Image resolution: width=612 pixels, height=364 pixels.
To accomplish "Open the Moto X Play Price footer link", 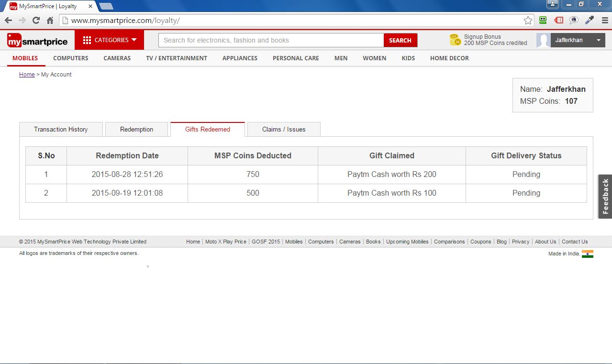I will click(x=226, y=242).
